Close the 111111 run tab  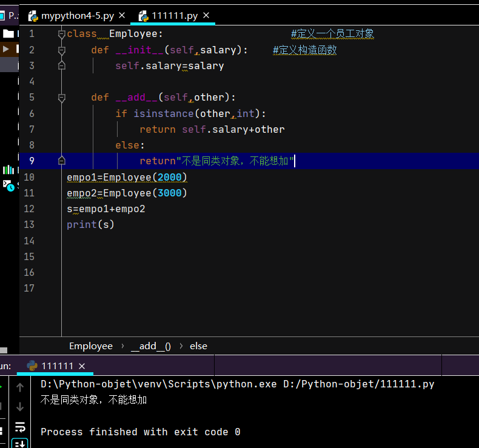(x=82, y=366)
